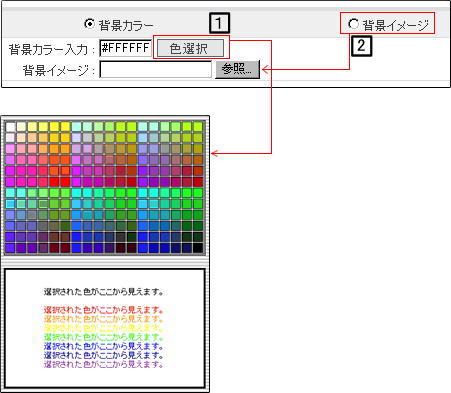Image resolution: width=451 pixels, height=393 pixels.
Task: Pick the pure red swatch in the palette
Action: [65, 182]
